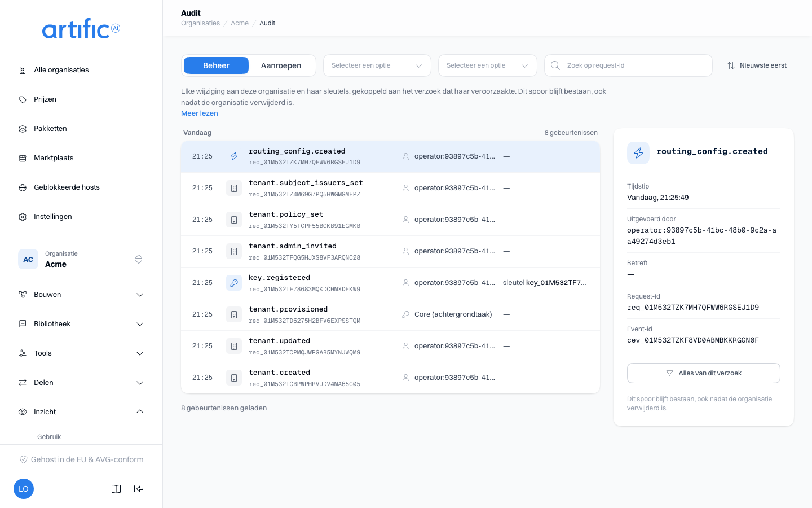
Task: Click the documentation book icon
Action: [116, 489]
